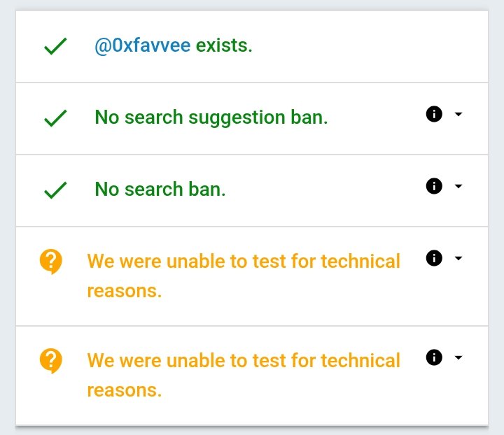Click the second orange question mark icon
The height and width of the screenshot is (435, 504).
tap(51, 362)
